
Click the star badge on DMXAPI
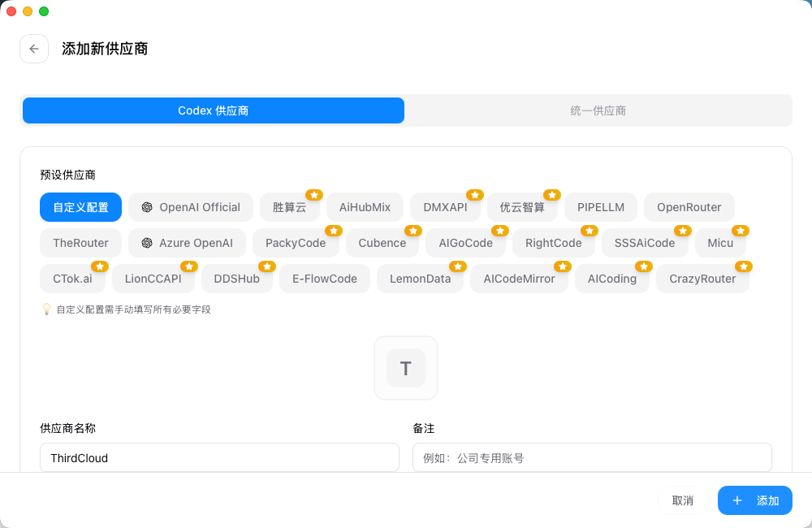(475, 195)
